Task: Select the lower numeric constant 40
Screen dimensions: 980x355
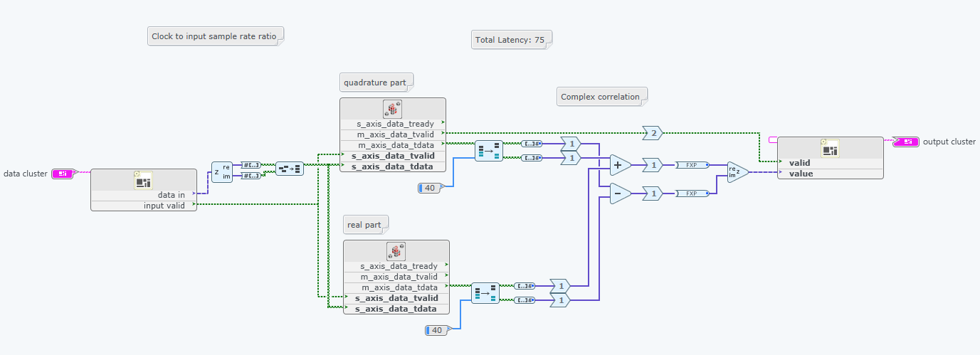Action: click(x=436, y=330)
